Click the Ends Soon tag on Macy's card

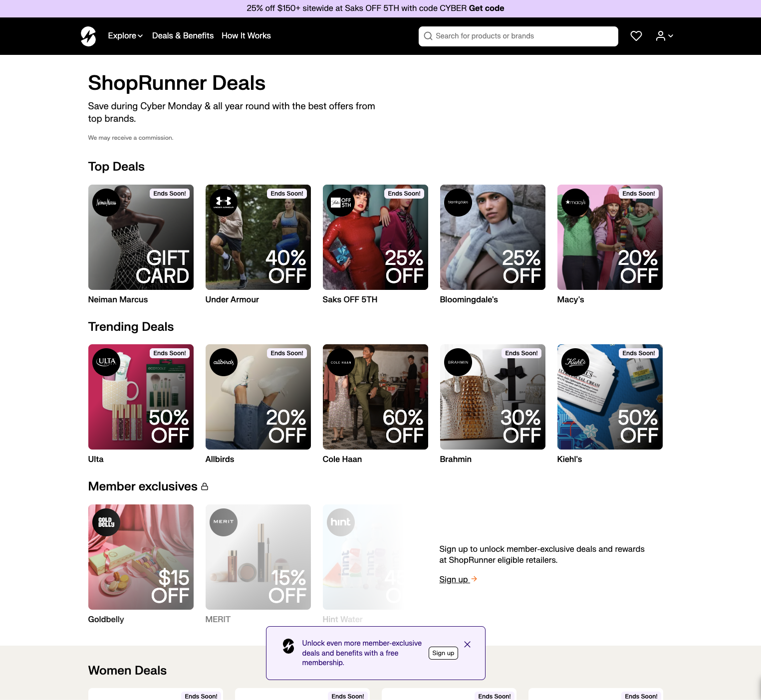click(x=639, y=194)
